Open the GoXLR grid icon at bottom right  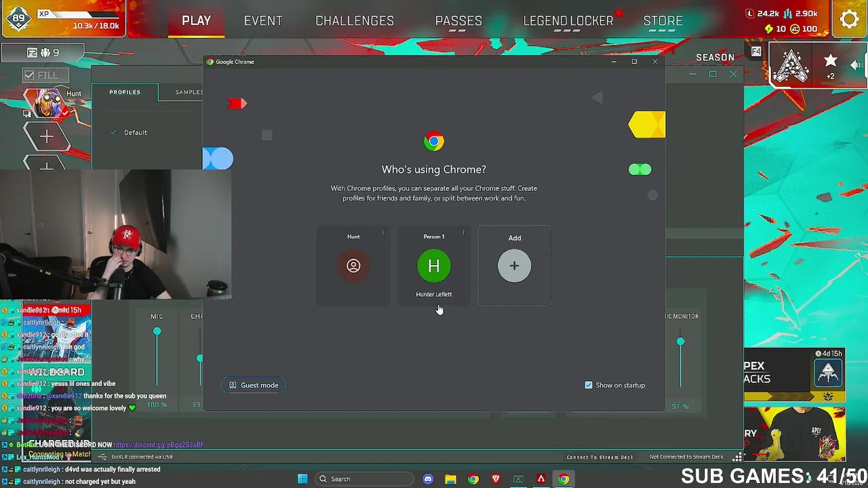[x=737, y=457]
